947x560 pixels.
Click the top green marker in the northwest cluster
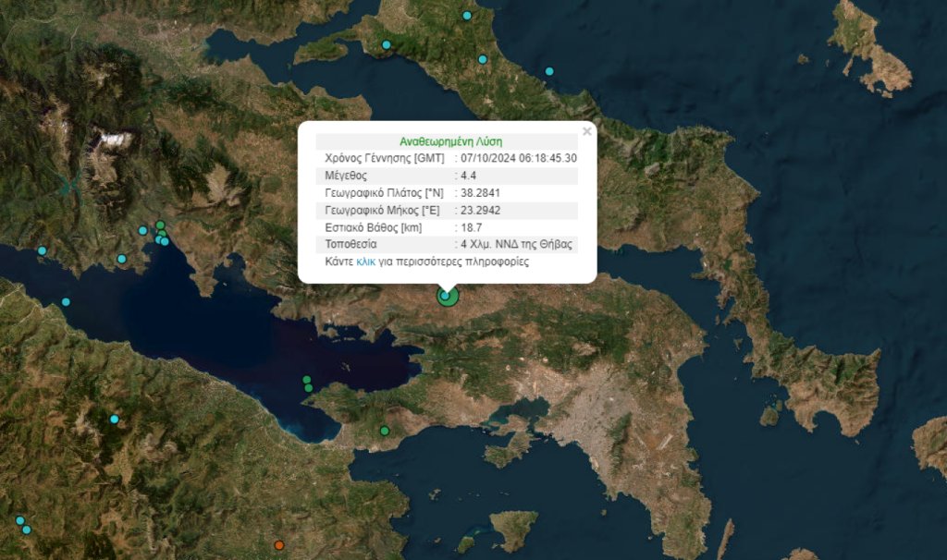[160, 225]
